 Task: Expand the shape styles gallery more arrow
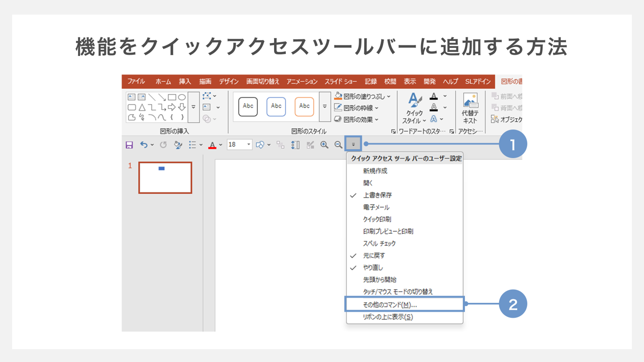tap(325, 106)
